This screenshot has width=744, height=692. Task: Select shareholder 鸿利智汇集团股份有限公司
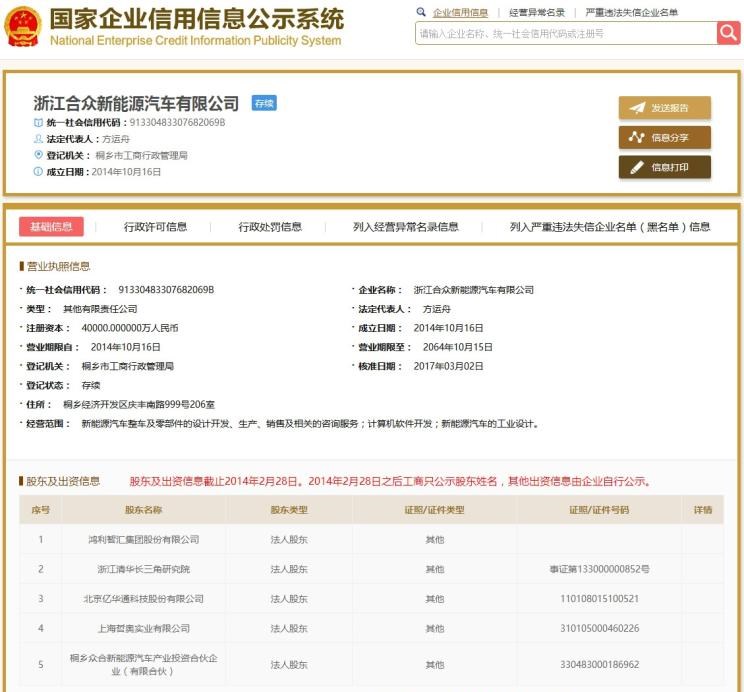coord(144,539)
